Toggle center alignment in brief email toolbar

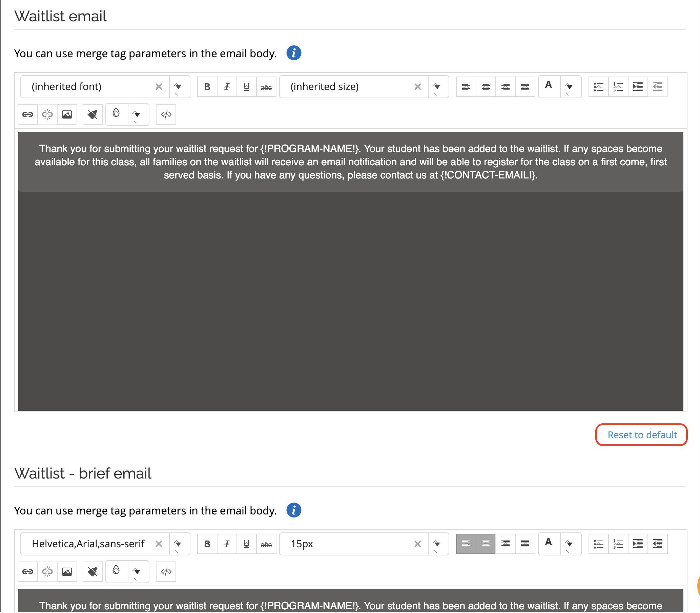point(486,544)
